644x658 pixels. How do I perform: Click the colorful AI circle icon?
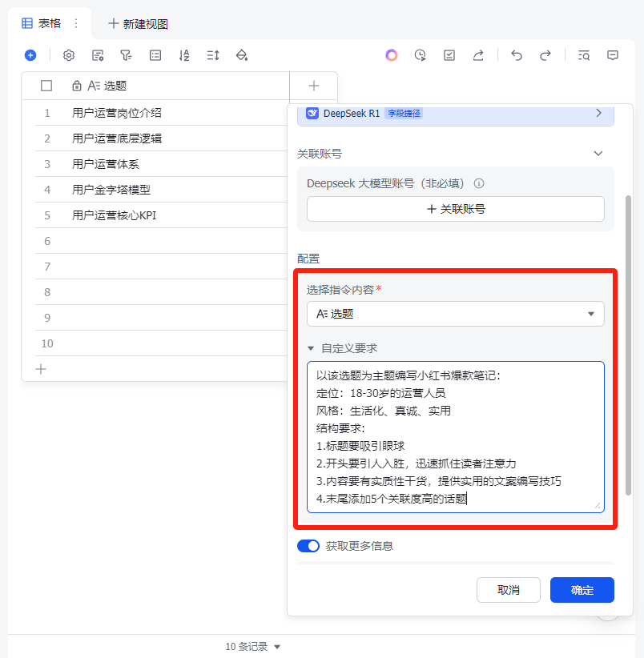392,55
